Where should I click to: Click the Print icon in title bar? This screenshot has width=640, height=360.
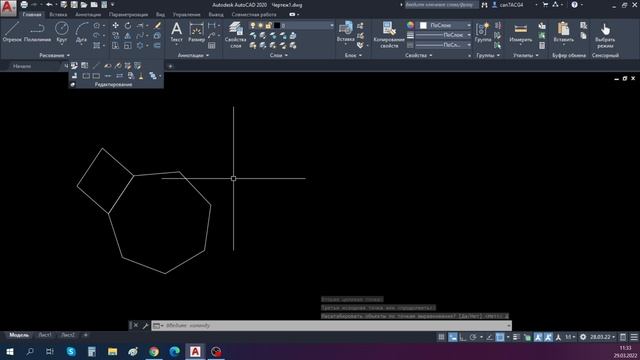pos(24,5)
